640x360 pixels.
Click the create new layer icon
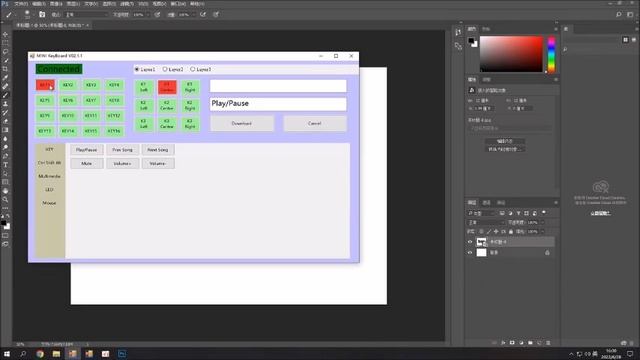tap(539, 343)
